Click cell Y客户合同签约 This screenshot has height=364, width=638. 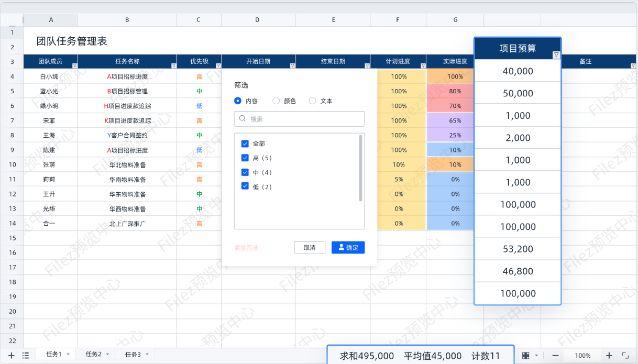[127, 135]
